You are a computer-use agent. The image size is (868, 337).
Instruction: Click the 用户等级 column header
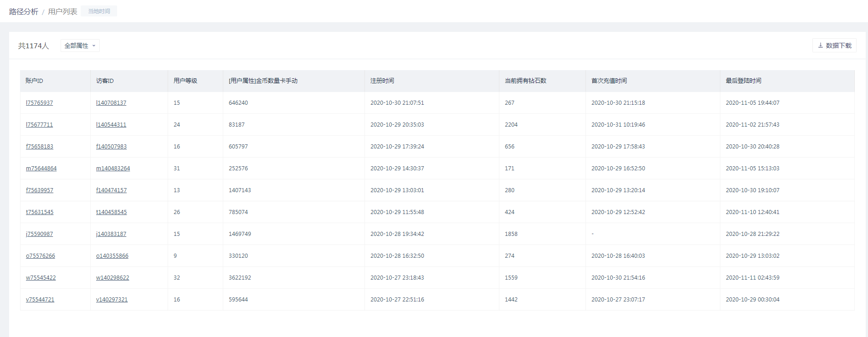[x=185, y=81]
